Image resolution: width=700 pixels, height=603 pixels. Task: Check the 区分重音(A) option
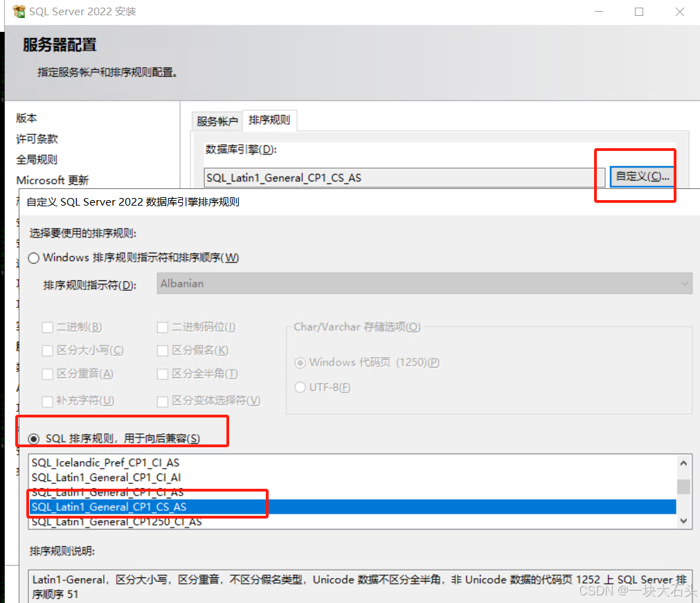coord(47,374)
